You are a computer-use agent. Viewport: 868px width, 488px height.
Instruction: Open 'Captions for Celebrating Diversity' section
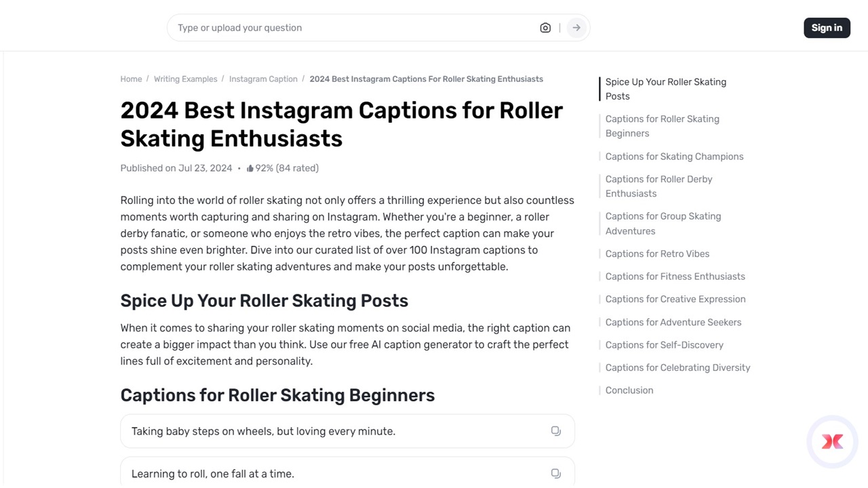[677, 367]
